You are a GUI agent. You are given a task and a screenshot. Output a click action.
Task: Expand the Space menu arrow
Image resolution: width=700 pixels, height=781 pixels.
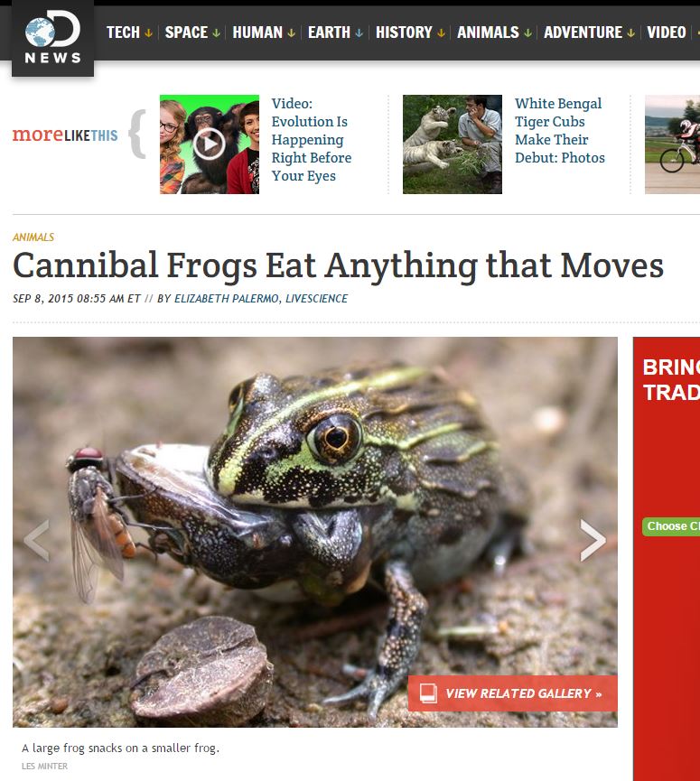coord(216,33)
